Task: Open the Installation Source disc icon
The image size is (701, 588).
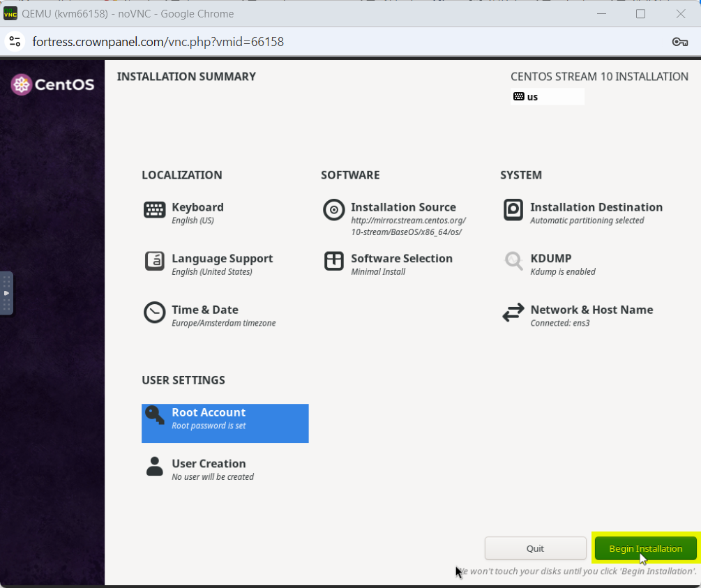Action: point(334,210)
